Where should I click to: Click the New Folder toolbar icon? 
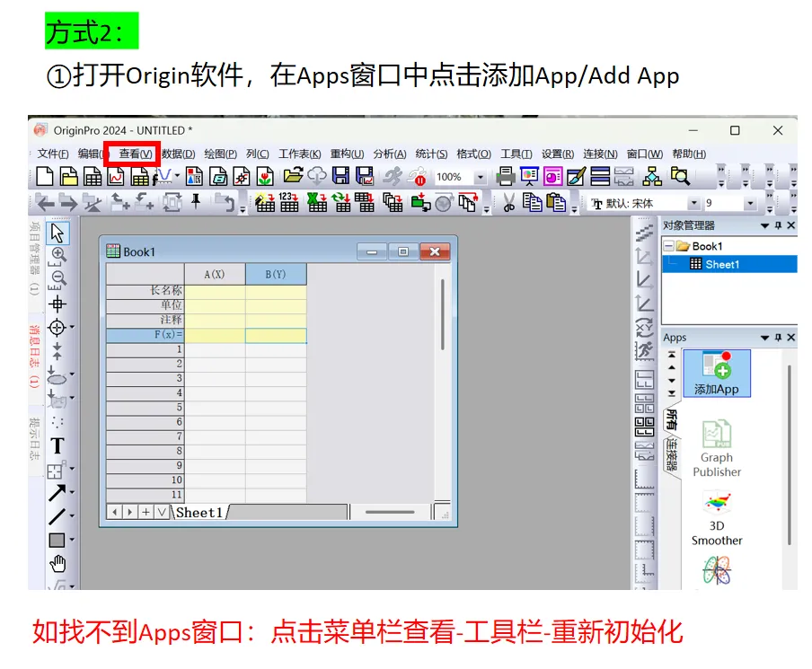click(x=68, y=177)
